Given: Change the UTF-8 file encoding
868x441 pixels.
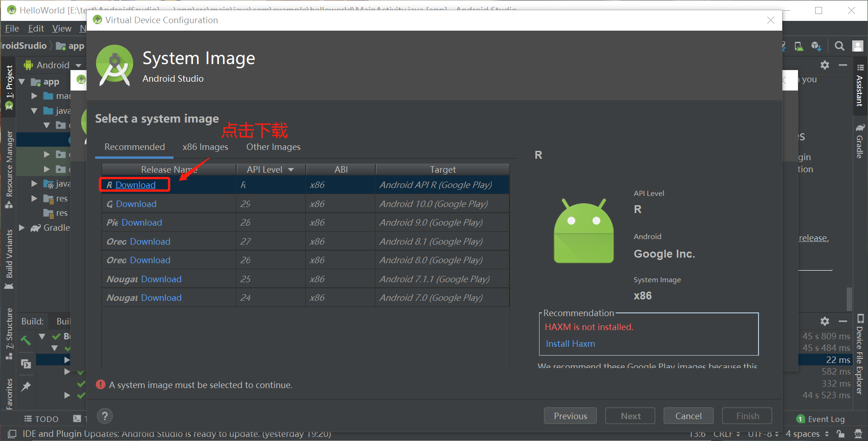Looking at the screenshot, I should (x=763, y=434).
